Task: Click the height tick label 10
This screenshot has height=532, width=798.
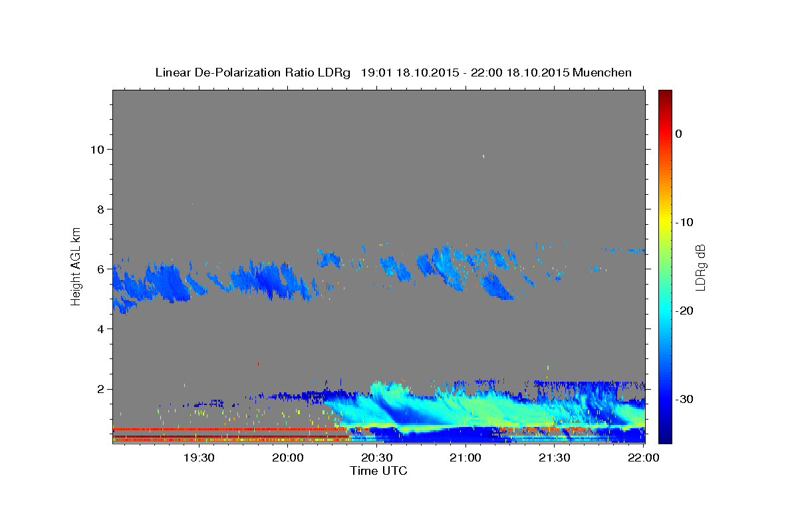Action: pyautogui.click(x=96, y=150)
